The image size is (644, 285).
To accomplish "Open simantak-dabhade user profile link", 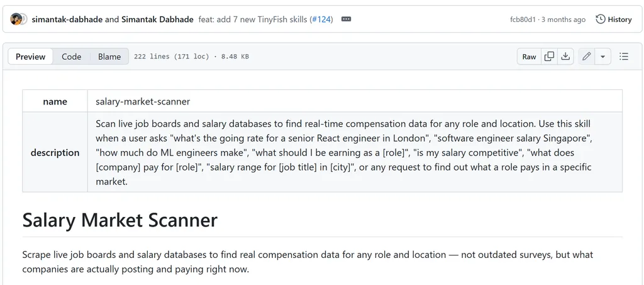I will [x=67, y=20].
